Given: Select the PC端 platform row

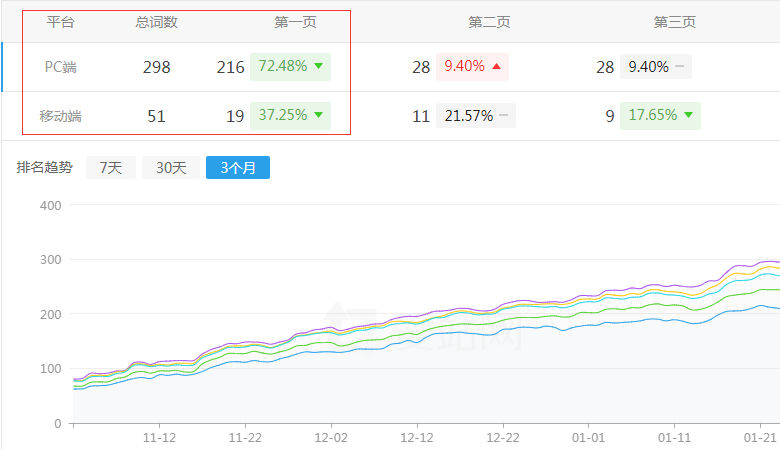Looking at the screenshot, I should pos(62,67).
